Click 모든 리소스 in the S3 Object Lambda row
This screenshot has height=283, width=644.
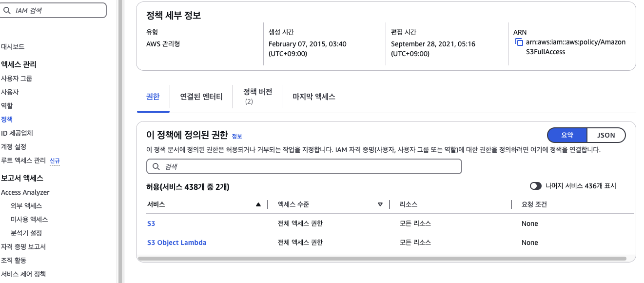(x=415, y=243)
